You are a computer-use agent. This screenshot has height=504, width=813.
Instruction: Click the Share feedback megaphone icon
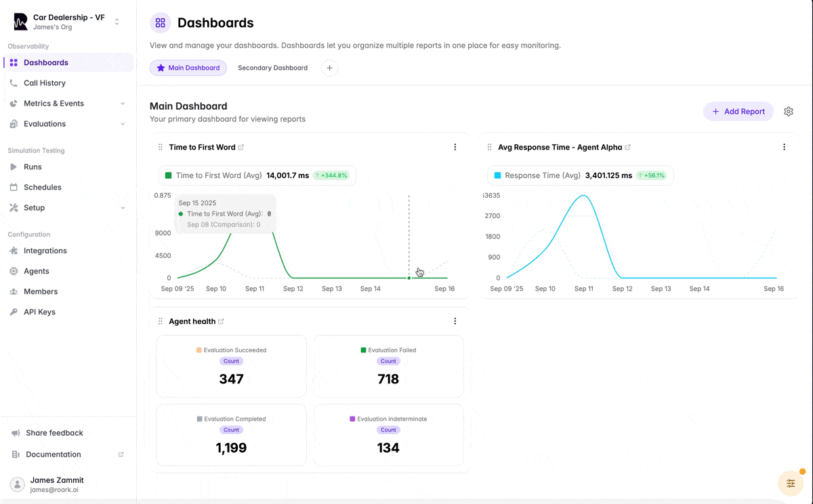coord(16,433)
